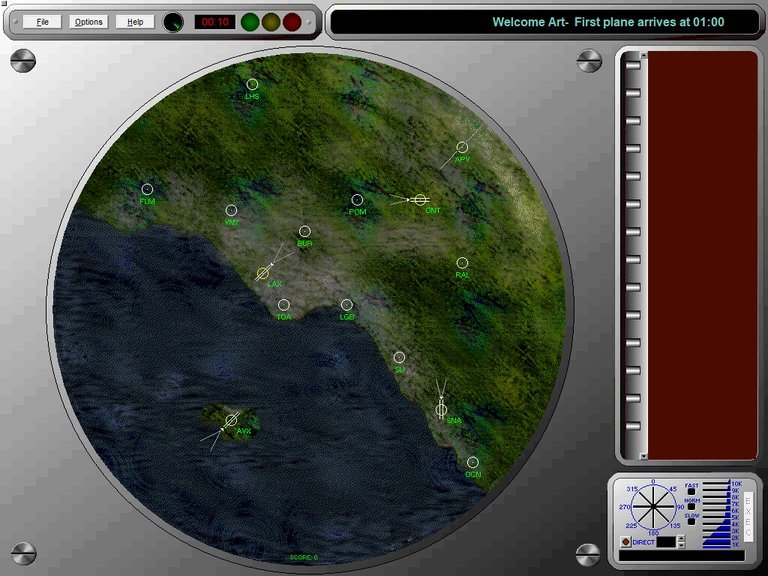Viewport: 768px width, 576px height.
Task: Toggle the DIRECT button
Action: [626, 542]
